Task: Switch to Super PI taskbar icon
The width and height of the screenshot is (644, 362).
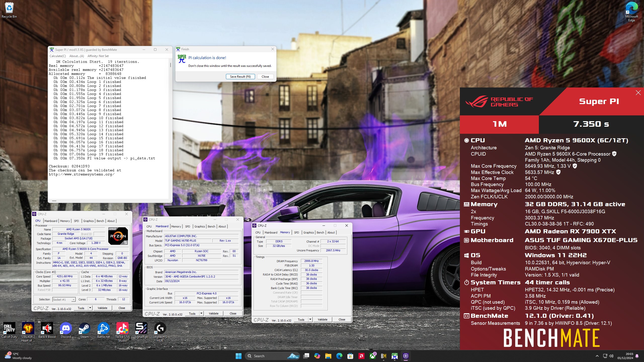Action: point(395,356)
